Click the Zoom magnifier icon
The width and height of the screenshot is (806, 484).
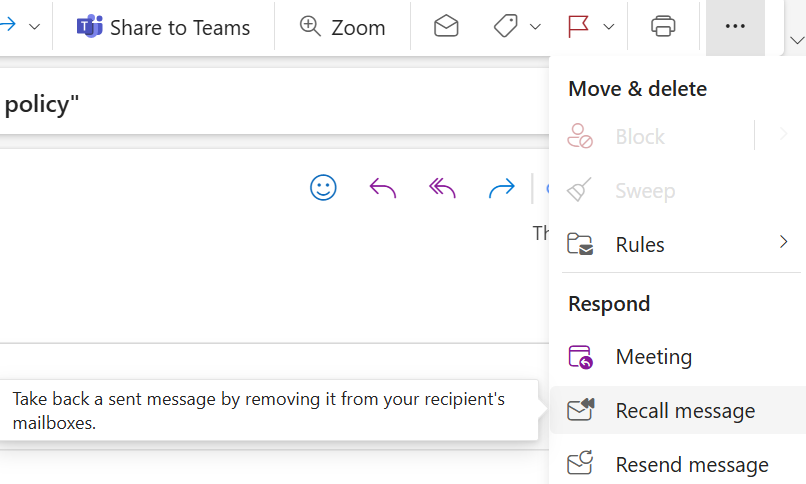(310, 26)
